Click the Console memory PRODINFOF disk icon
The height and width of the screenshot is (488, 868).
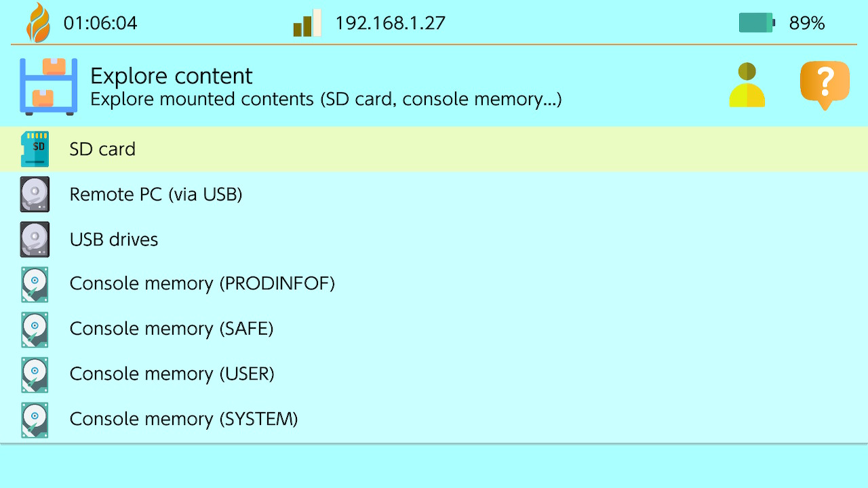(x=35, y=284)
